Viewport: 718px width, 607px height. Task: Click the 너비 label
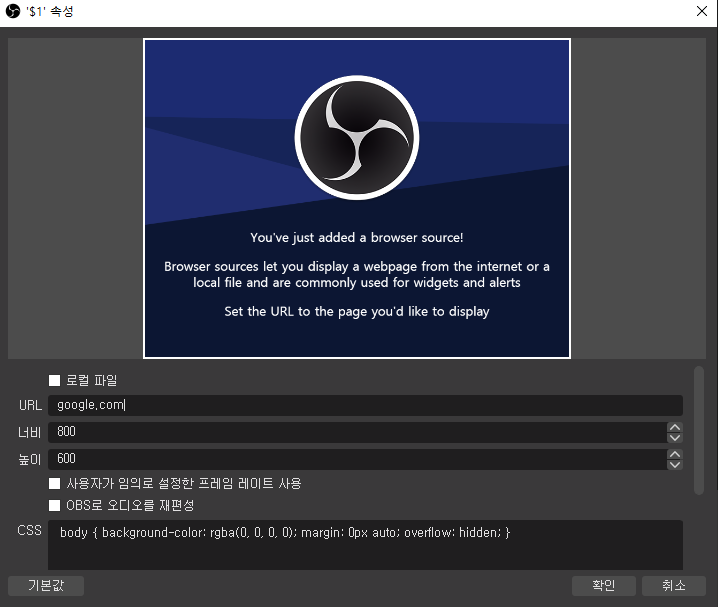pos(30,432)
